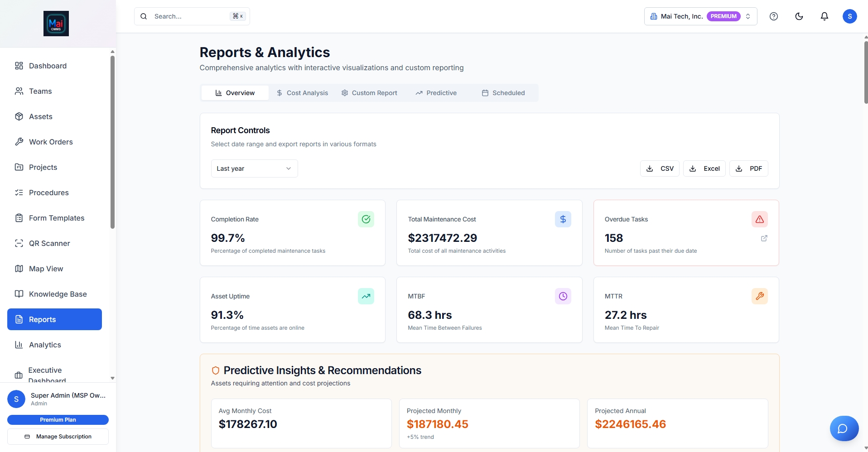Click the dollar icon on Total Maintenance Cost card
The height and width of the screenshot is (452, 868).
click(563, 219)
